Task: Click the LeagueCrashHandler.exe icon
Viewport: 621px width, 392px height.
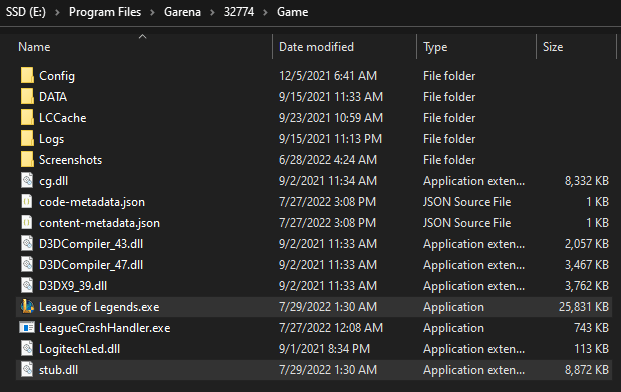Action: [27, 327]
